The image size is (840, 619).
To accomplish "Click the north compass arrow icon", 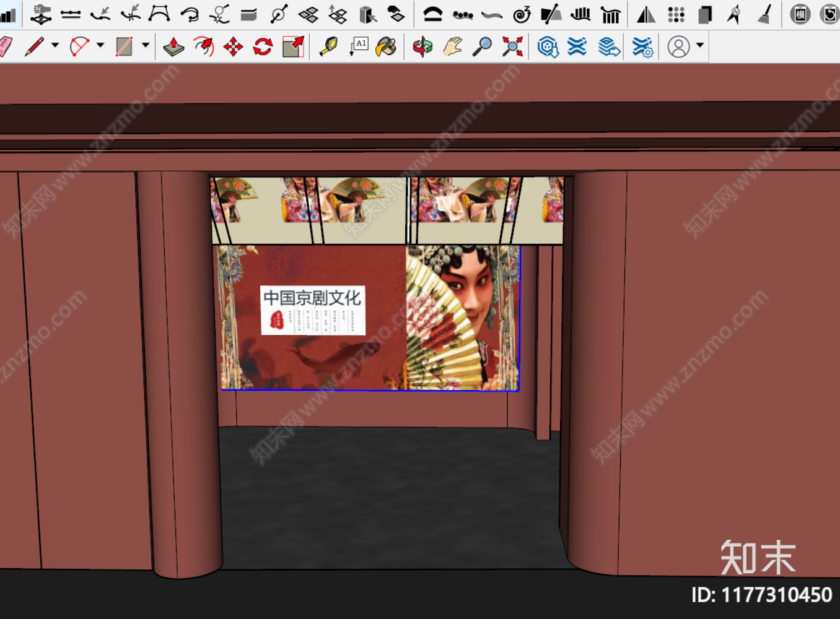I will click(734, 14).
